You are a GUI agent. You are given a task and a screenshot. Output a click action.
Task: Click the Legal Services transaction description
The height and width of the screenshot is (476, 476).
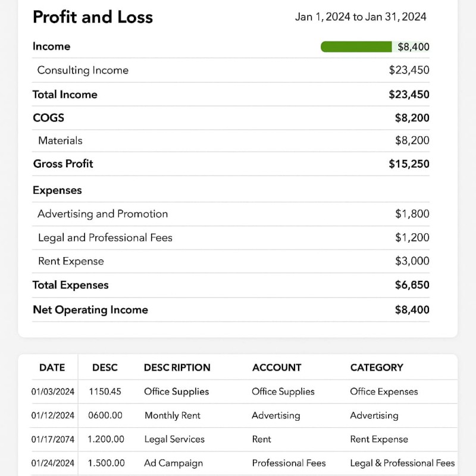tap(174, 439)
